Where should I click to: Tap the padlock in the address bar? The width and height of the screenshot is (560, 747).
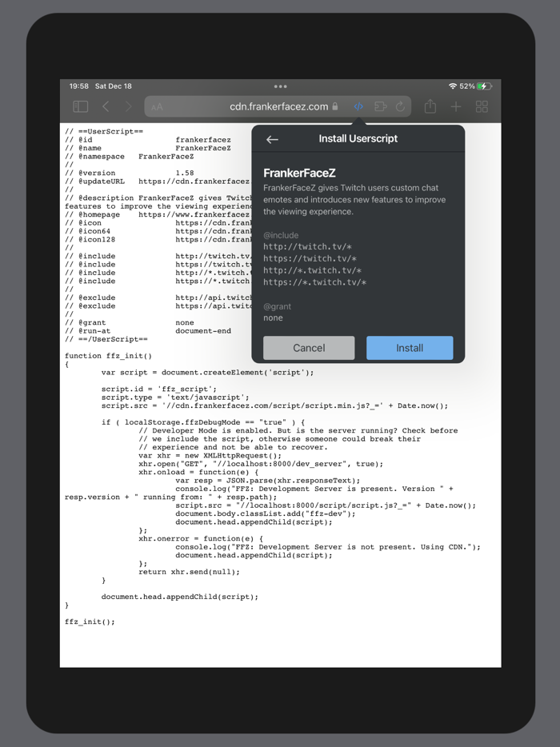pyautogui.click(x=335, y=106)
